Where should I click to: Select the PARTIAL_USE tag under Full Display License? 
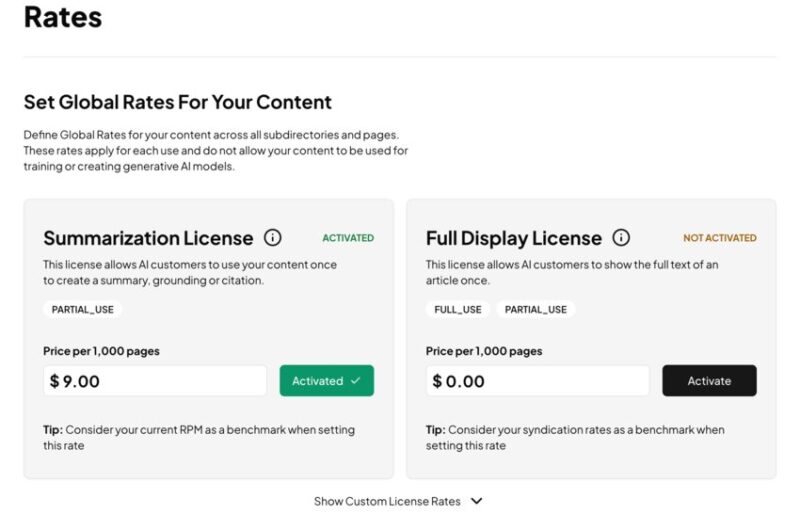pos(535,310)
